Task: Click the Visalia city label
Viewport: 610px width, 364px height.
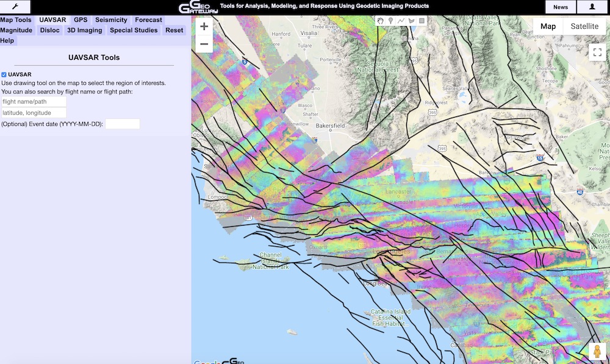Action: click(x=309, y=33)
